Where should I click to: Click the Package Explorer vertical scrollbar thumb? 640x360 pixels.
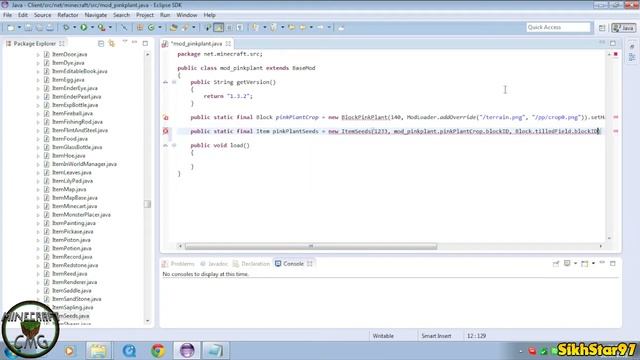click(x=147, y=204)
